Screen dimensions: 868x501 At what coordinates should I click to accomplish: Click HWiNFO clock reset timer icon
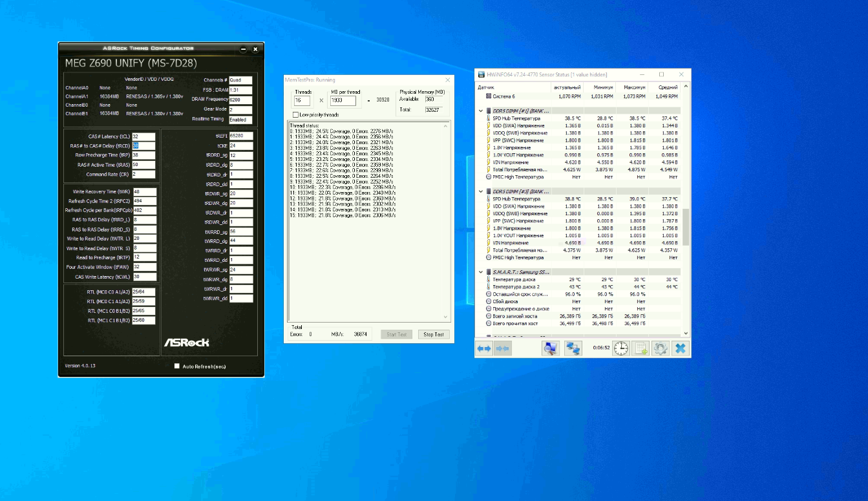point(620,348)
